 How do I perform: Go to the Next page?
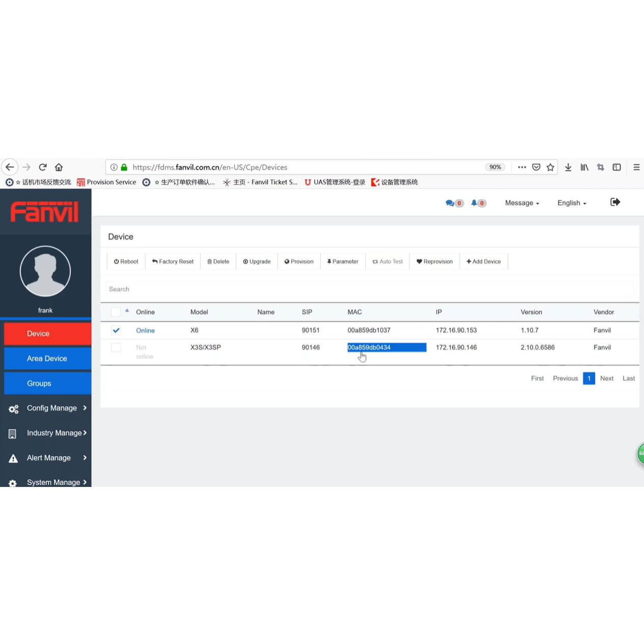pos(607,378)
